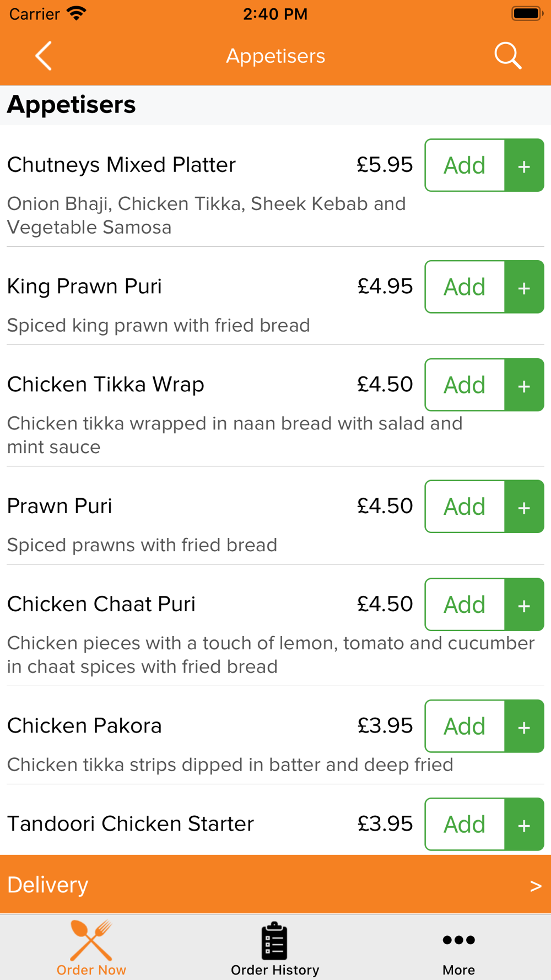The height and width of the screenshot is (980, 551).
Task: Tap plus icon for Chutneys Mixed Platter
Action: pyautogui.click(x=524, y=165)
